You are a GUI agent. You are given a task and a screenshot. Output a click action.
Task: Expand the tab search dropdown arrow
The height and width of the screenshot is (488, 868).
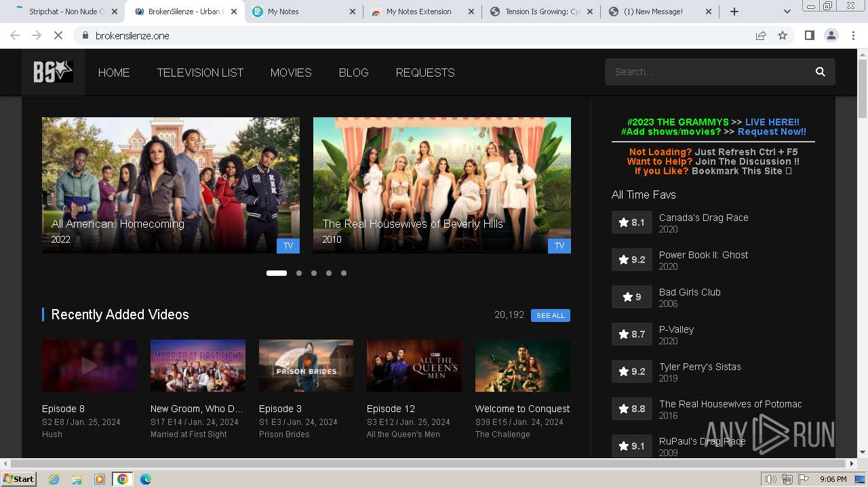point(787,12)
